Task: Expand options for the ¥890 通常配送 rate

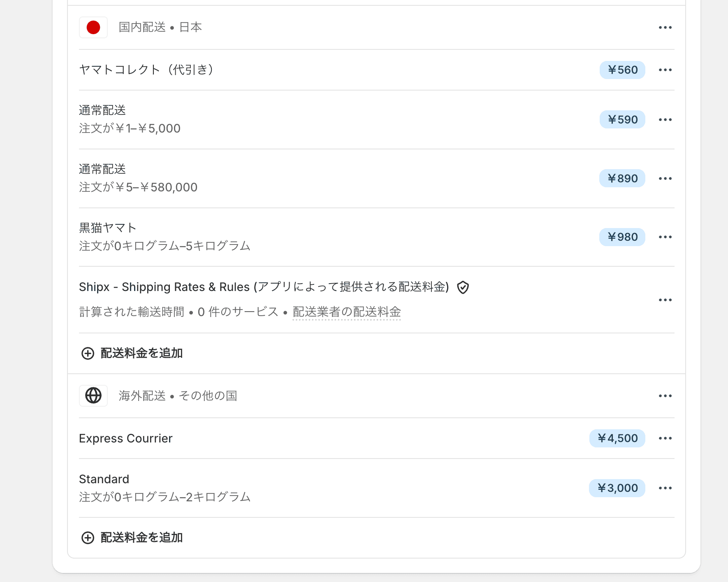Action: pyautogui.click(x=665, y=178)
